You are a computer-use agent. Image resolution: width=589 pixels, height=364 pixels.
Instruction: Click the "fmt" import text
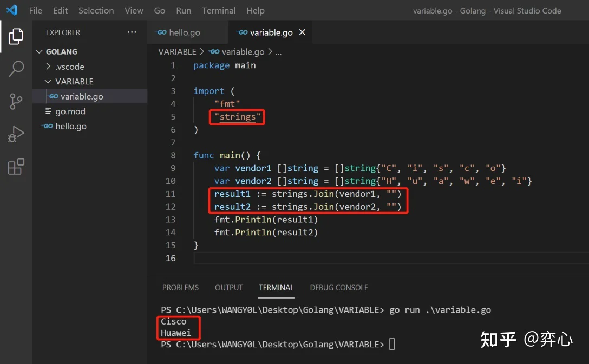227,104
